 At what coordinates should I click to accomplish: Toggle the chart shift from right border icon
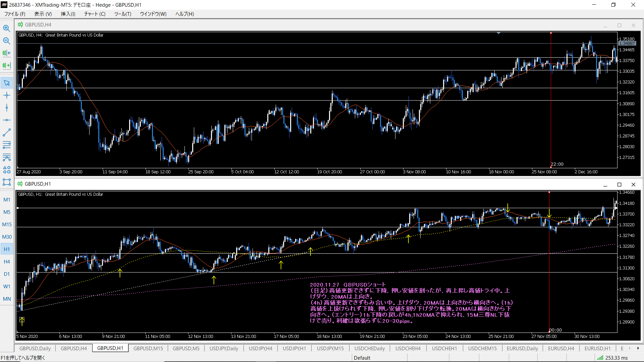click(x=7, y=65)
